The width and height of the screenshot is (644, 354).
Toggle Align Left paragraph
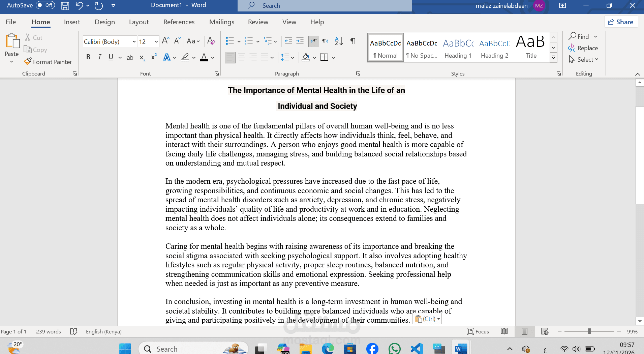coord(230,58)
